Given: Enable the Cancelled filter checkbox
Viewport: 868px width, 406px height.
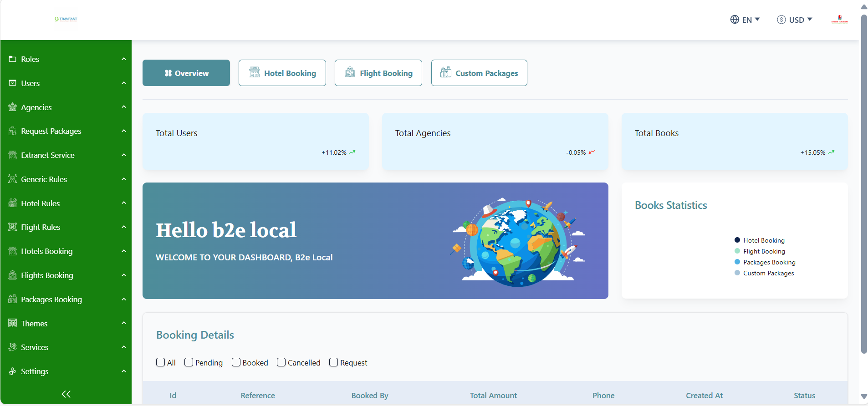Looking at the screenshot, I should click(281, 362).
